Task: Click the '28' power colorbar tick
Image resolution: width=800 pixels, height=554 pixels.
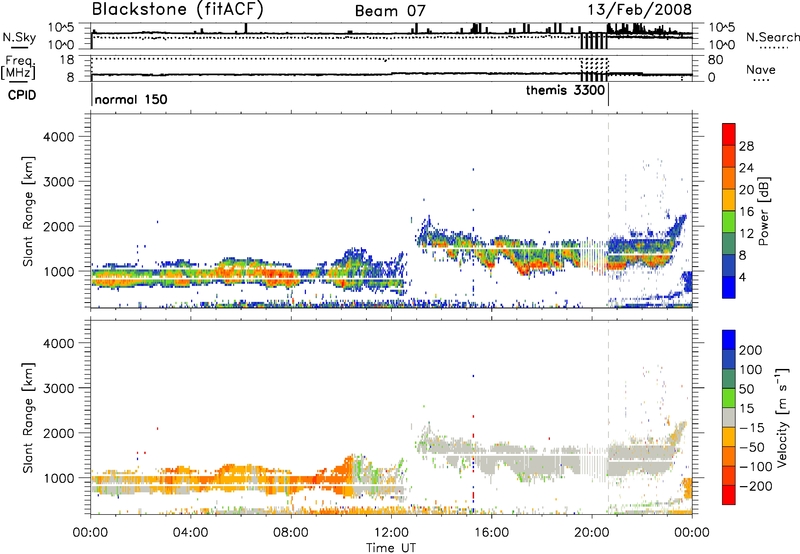Action: (x=746, y=146)
